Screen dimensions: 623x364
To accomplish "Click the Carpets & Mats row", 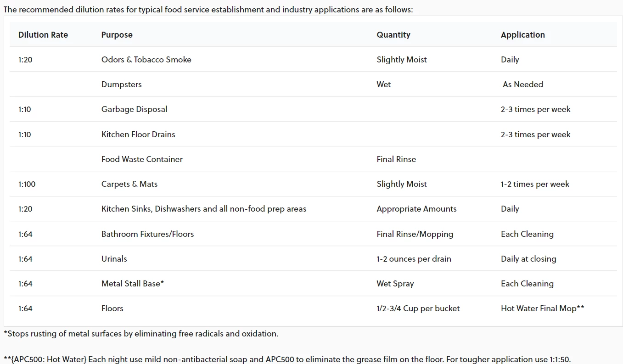I will 313,184.
